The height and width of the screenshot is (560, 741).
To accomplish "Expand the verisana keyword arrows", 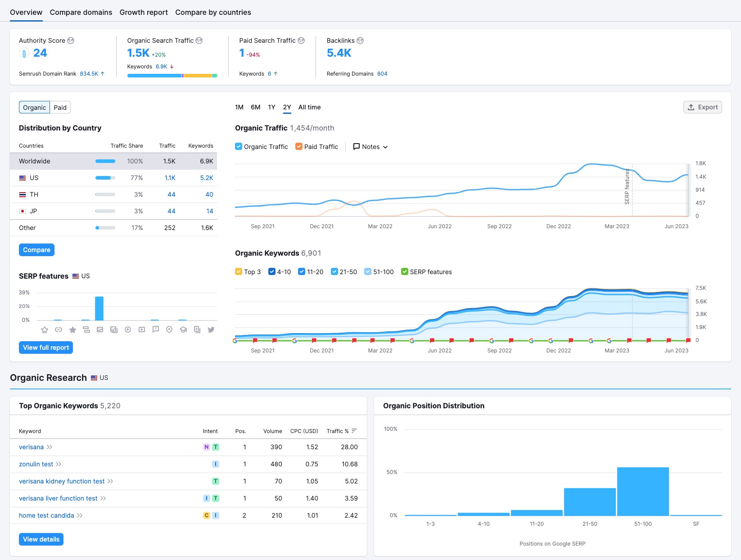I will (x=50, y=447).
